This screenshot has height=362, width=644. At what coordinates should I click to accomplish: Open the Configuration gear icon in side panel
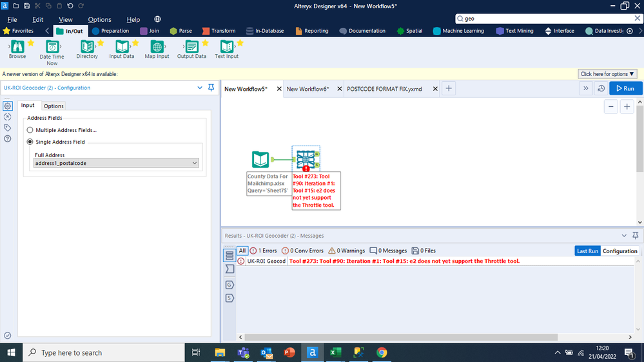7,106
